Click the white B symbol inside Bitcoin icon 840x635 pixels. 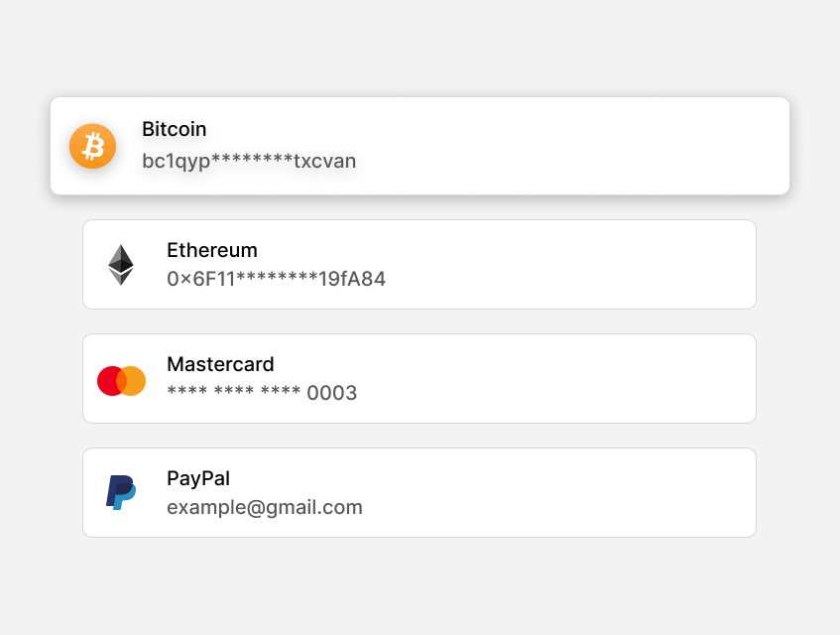click(x=93, y=146)
